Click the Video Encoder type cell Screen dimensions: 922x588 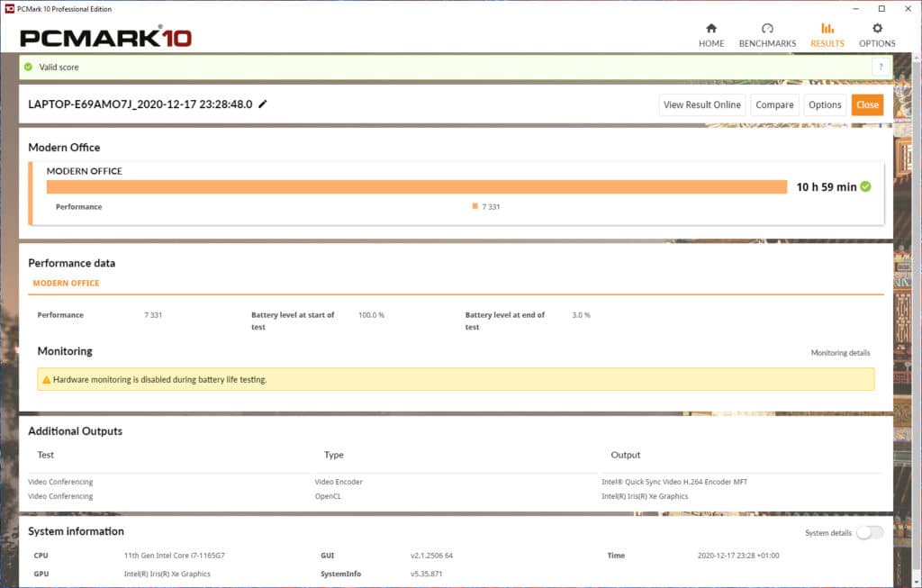339,482
